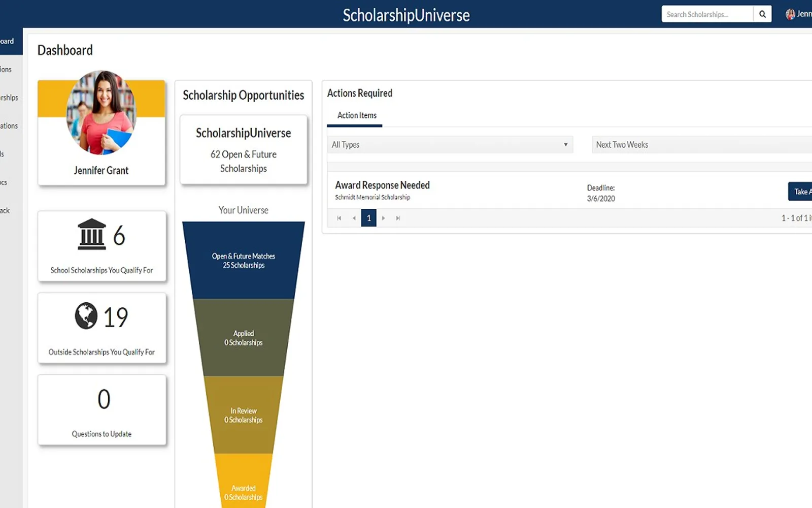The image size is (812, 508).
Task: Click Open & Future Matches funnel segment
Action: (x=244, y=260)
